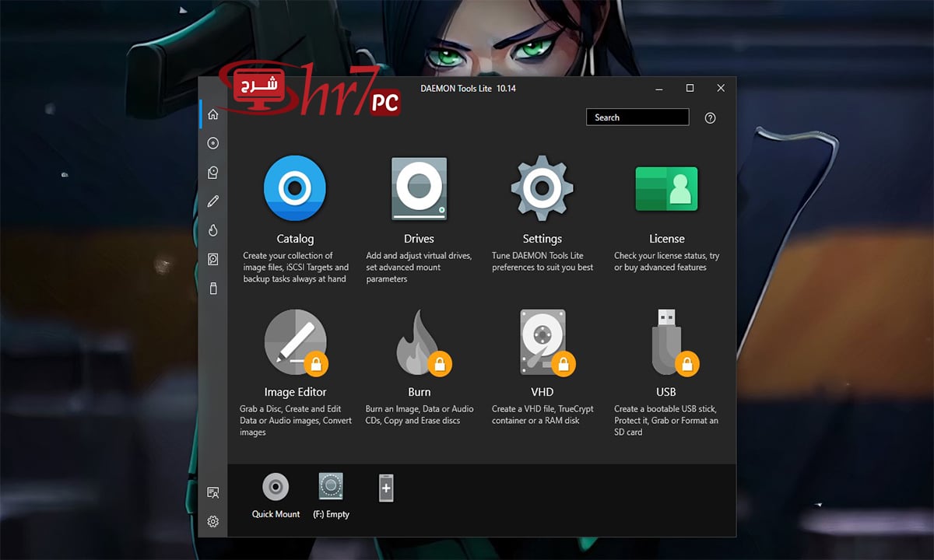934x560 pixels.
Task: Open the news panel icon above the gear
Action: [212, 492]
